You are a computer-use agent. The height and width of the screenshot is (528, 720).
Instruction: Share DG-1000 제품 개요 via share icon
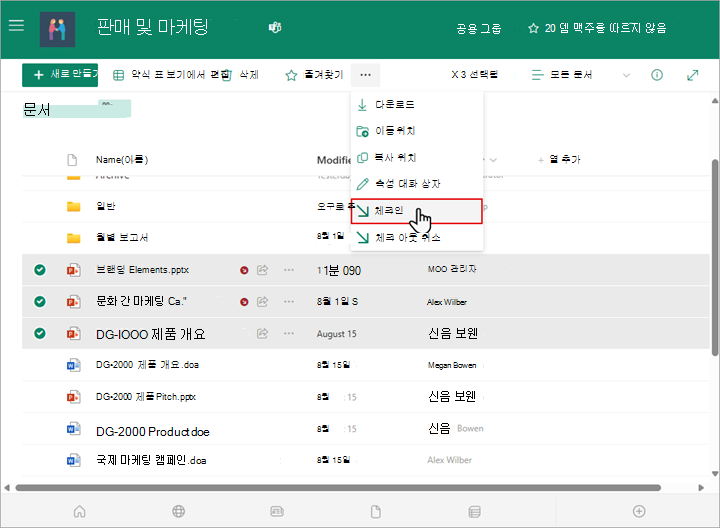point(262,333)
